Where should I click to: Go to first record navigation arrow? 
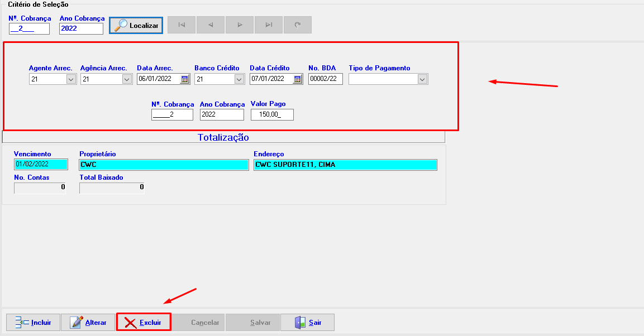pyautogui.click(x=182, y=25)
